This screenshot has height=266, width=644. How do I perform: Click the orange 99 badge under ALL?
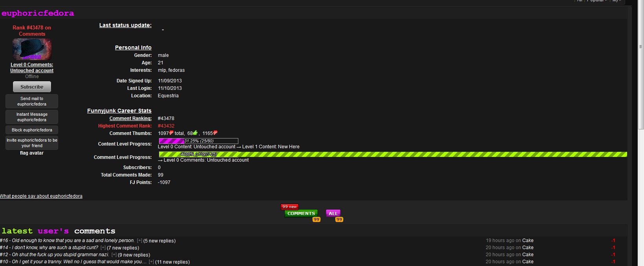[339, 220]
